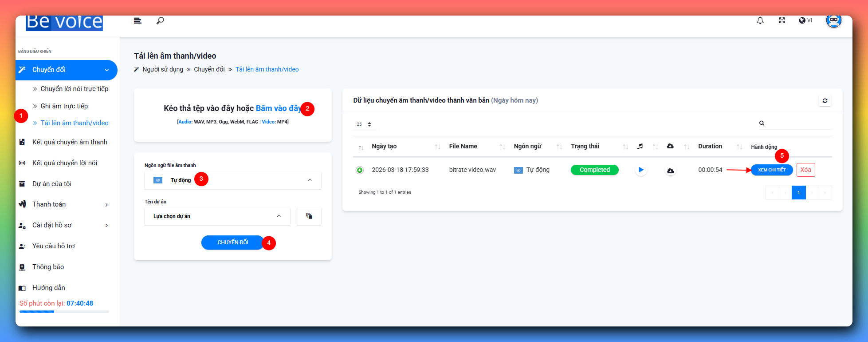Open Kết quả chuyển âm thanh menu
This screenshot has width=868, height=342.
pos(70,142)
